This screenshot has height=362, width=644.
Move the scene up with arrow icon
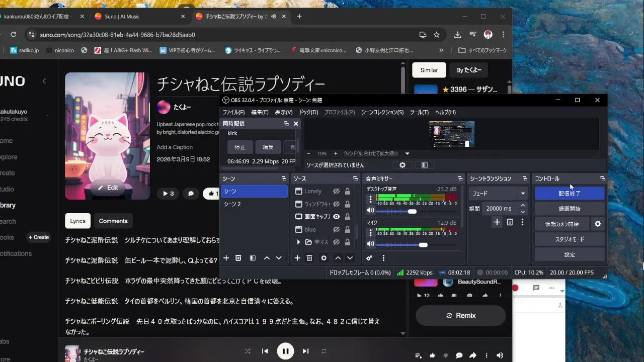pyautogui.click(x=267, y=258)
